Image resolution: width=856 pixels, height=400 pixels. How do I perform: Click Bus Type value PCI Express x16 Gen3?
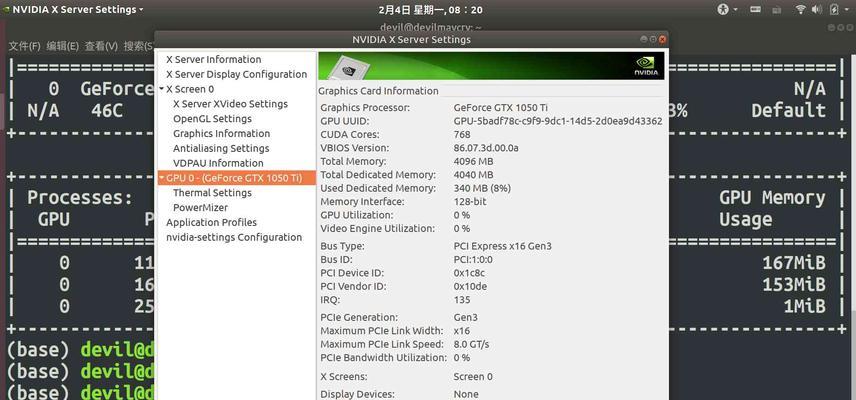coord(502,246)
